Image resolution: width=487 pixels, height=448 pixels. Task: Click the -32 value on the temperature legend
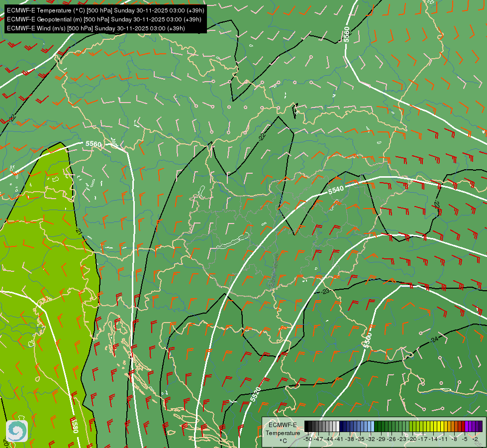371,439
